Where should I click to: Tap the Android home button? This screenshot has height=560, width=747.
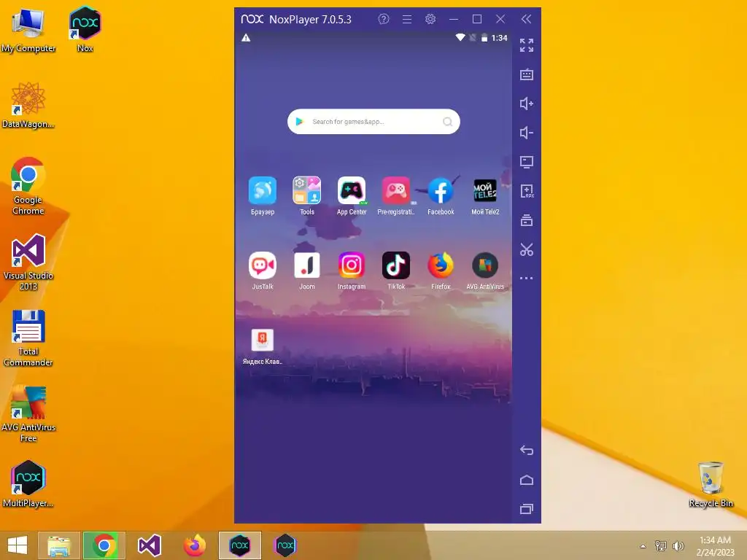(527, 480)
